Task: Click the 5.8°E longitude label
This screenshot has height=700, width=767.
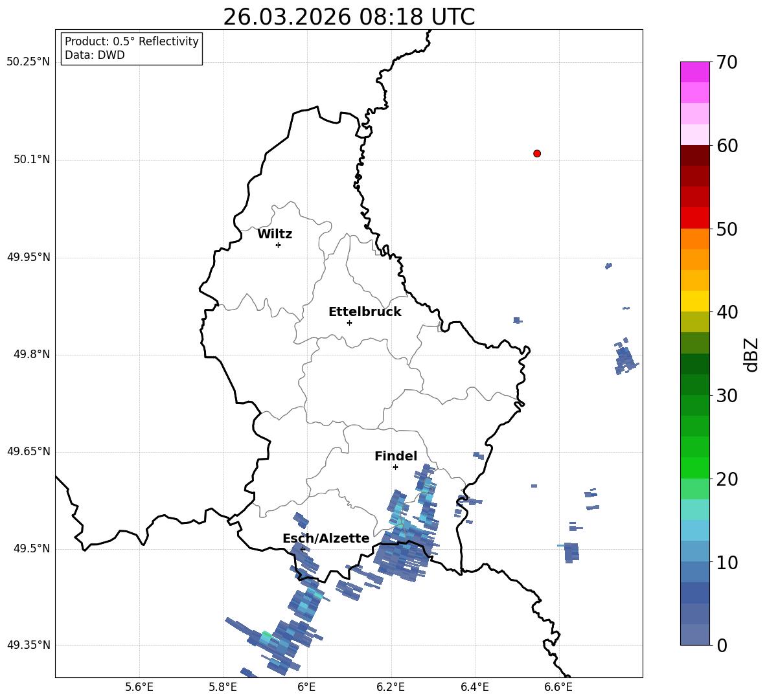Action: click(223, 687)
